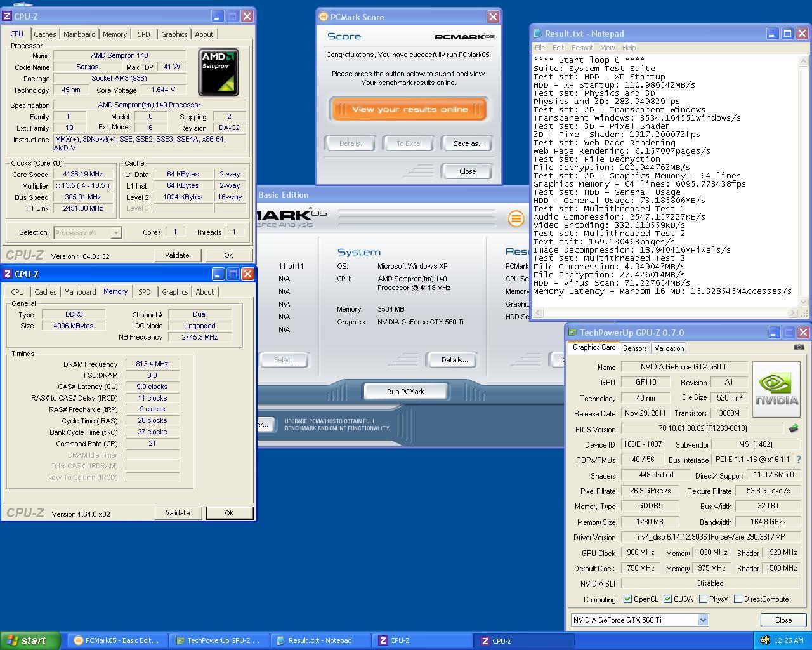Click the Run PCMark button
This screenshot has height=650, width=812.
(x=405, y=392)
